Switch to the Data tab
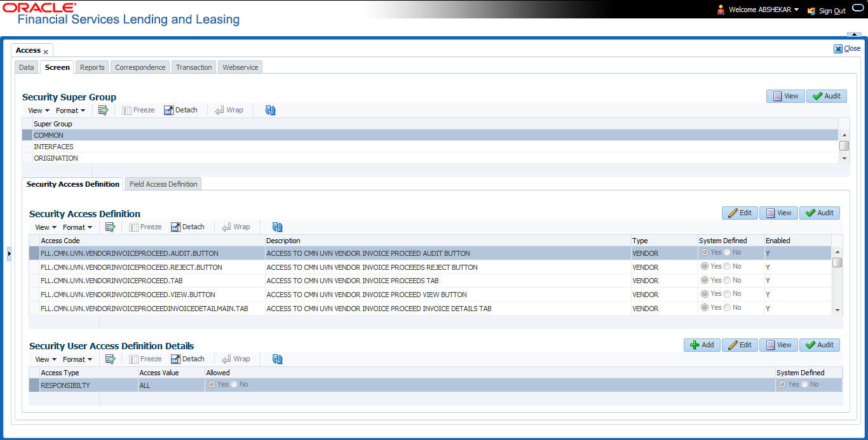868x440 pixels. click(x=26, y=67)
